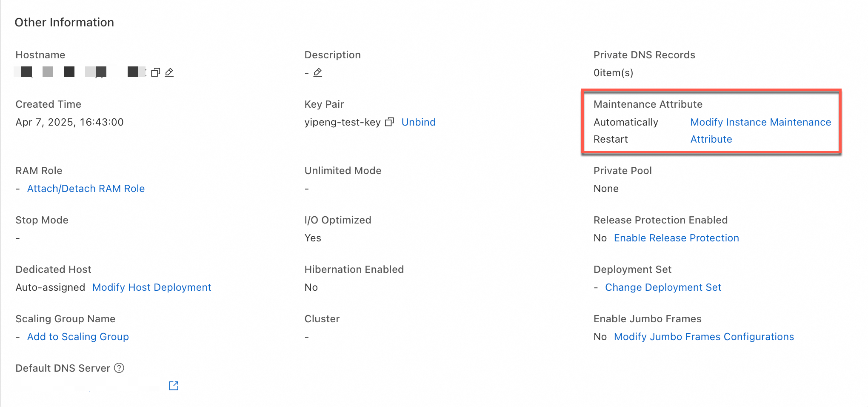Copy the yipeng-test-key key pair name
This screenshot has width=868, height=407.
point(389,122)
